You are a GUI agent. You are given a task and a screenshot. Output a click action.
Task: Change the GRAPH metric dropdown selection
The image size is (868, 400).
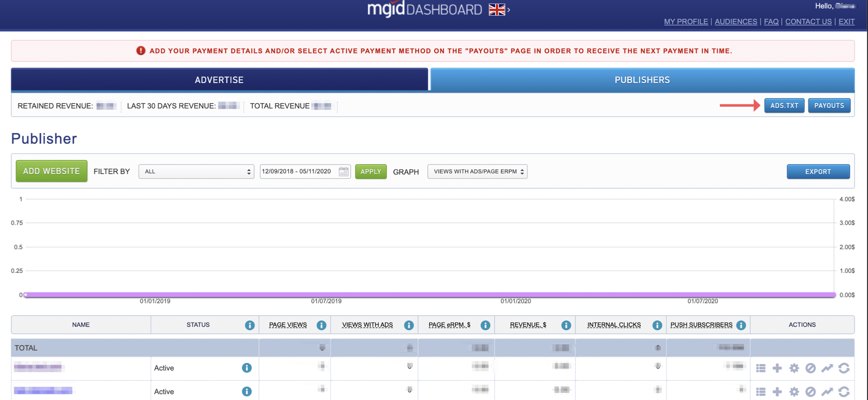coord(477,171)
